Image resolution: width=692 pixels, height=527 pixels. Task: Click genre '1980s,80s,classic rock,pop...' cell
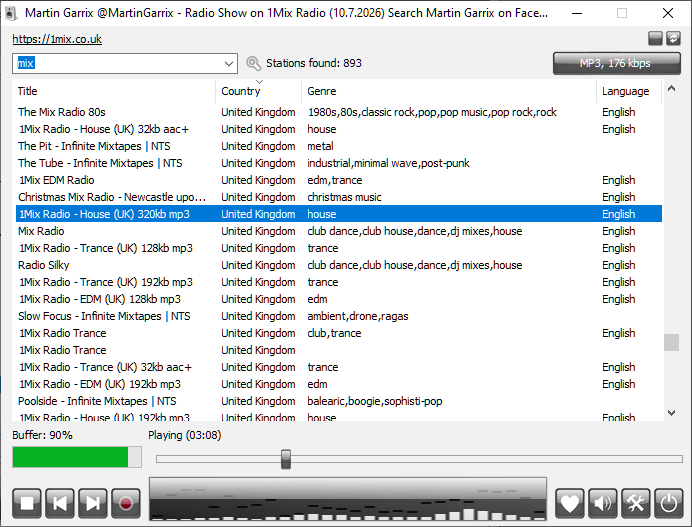click(432, 112)
